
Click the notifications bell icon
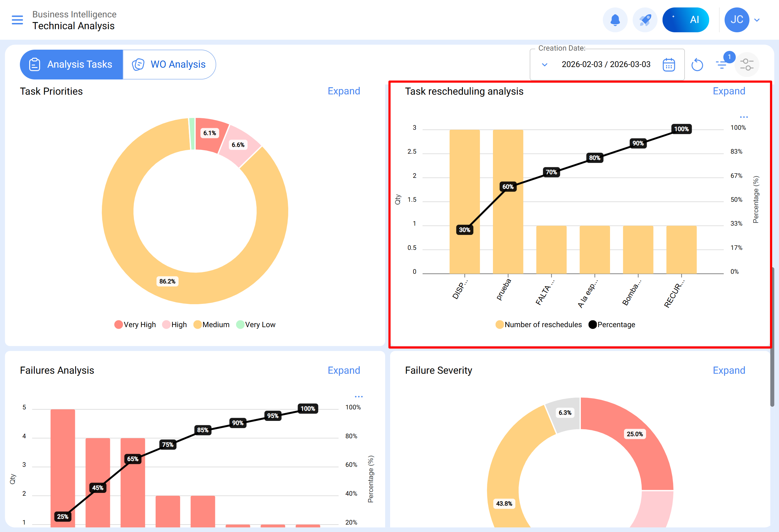click(x=615, y=20)
